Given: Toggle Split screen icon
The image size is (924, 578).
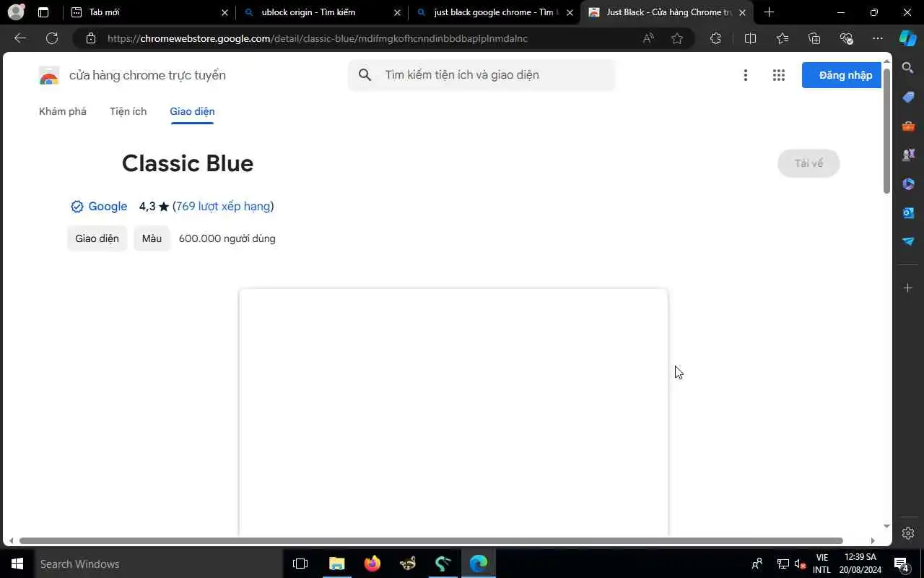Looking at the screenshot, I should click(x=750, y=38).
